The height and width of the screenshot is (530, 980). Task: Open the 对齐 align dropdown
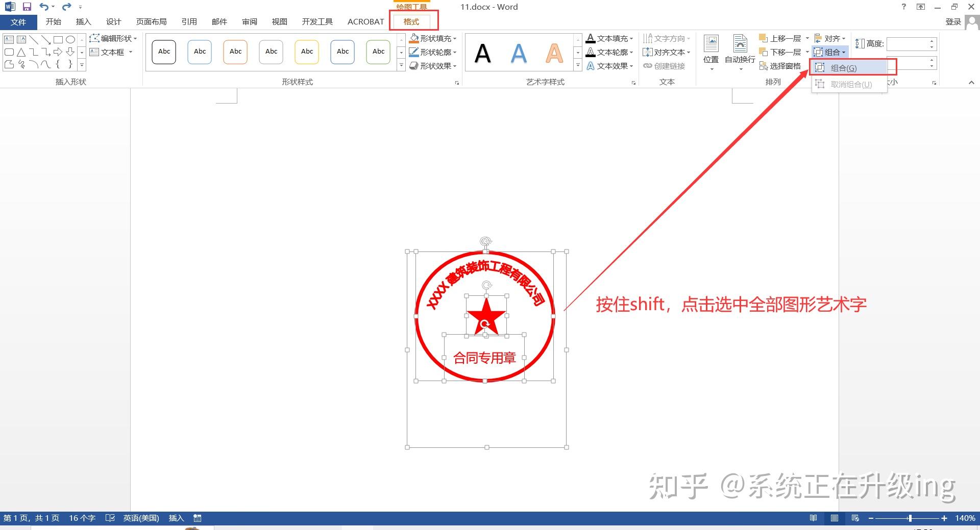click(x=830, y=38)
